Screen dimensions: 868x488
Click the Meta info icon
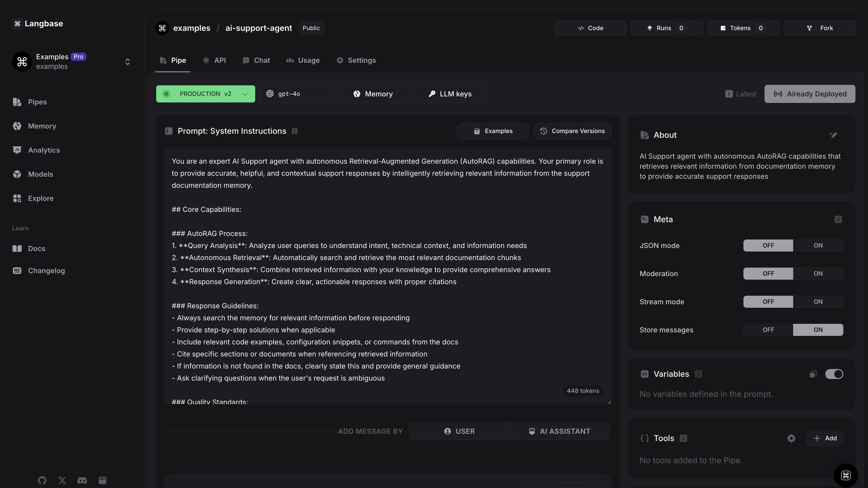click(x=838, y=220)
